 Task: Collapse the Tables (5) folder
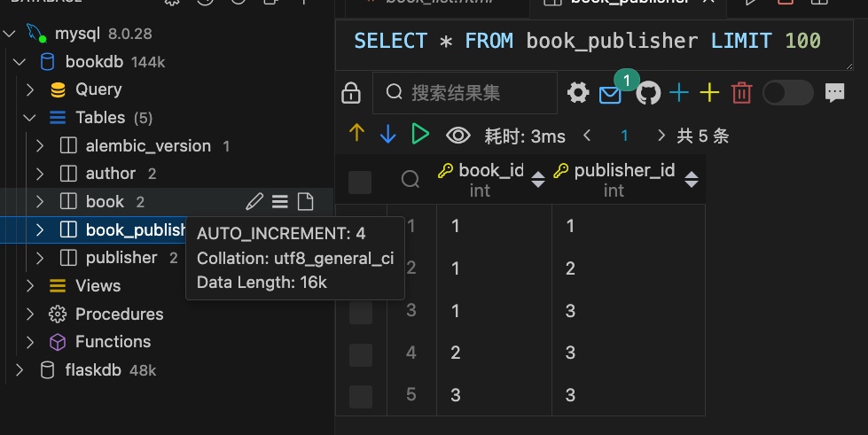click(29, 117)
